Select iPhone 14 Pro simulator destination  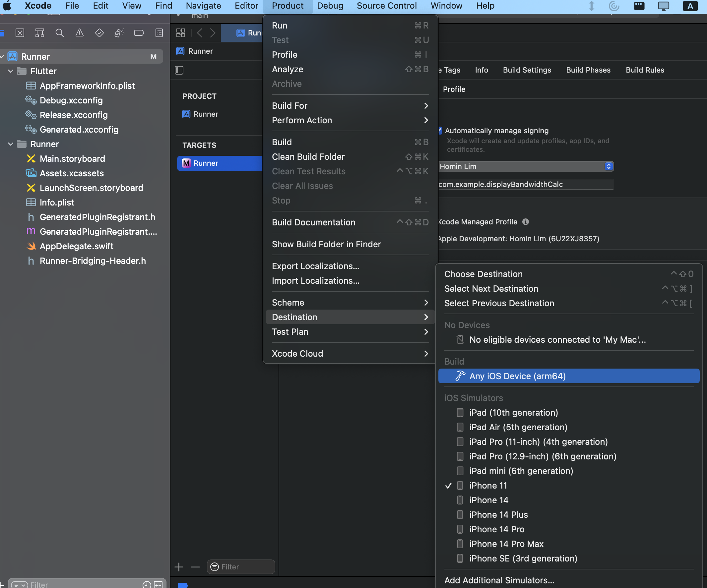click(496, 529)
